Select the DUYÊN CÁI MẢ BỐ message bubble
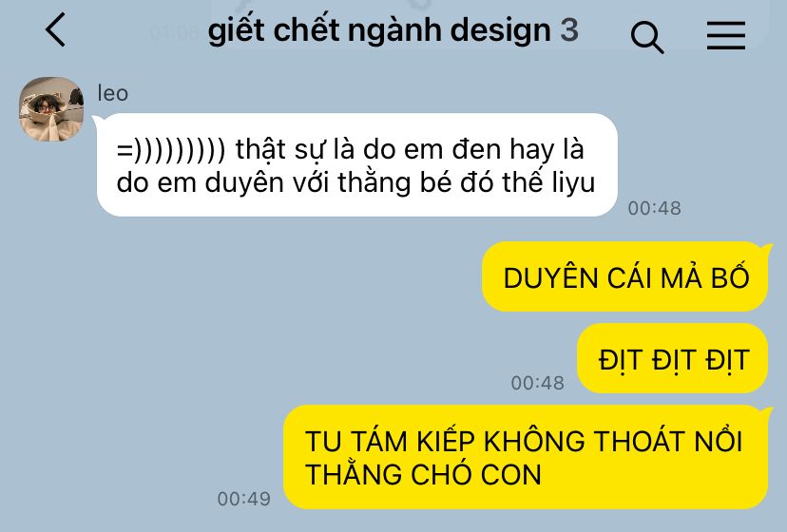Image resolution: width=787 pixels, height=532 pixels. (625, 277)
